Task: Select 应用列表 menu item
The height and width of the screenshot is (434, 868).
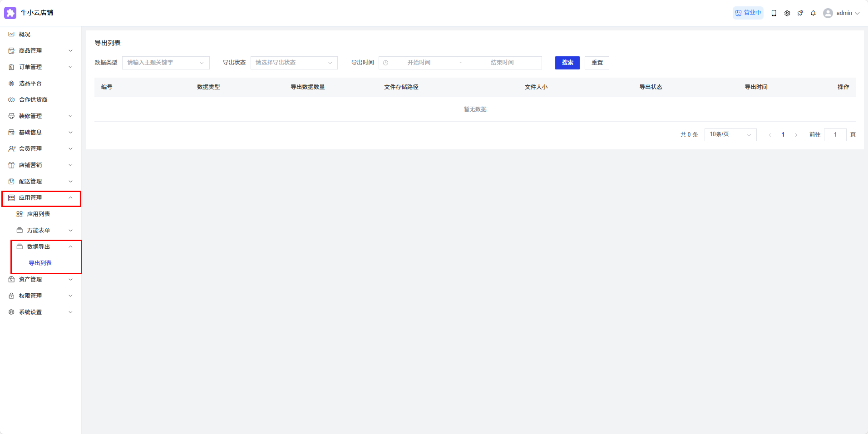Action: point(38,214)
